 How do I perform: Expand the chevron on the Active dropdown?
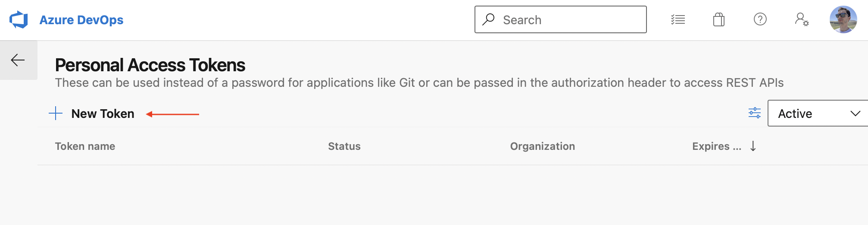click(x=855, y=114)
